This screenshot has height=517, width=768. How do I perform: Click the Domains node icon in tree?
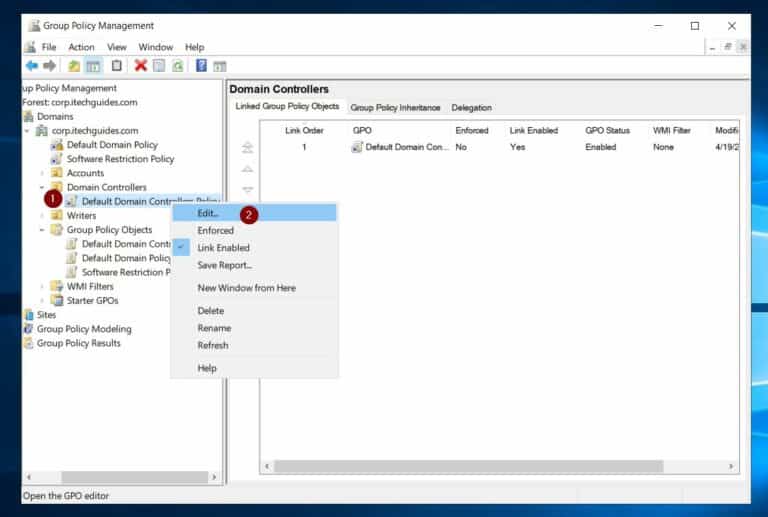29,117
